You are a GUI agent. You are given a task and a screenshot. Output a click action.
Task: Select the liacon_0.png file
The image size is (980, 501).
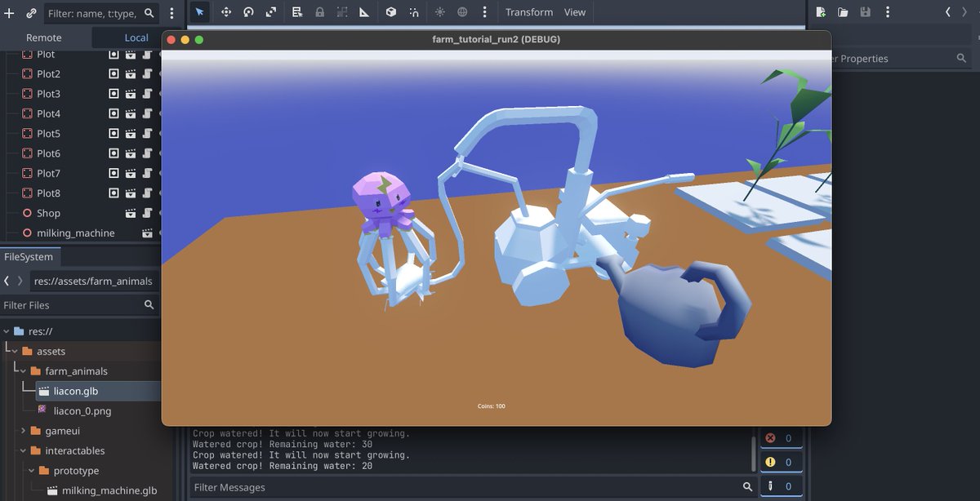click(82, 411)
